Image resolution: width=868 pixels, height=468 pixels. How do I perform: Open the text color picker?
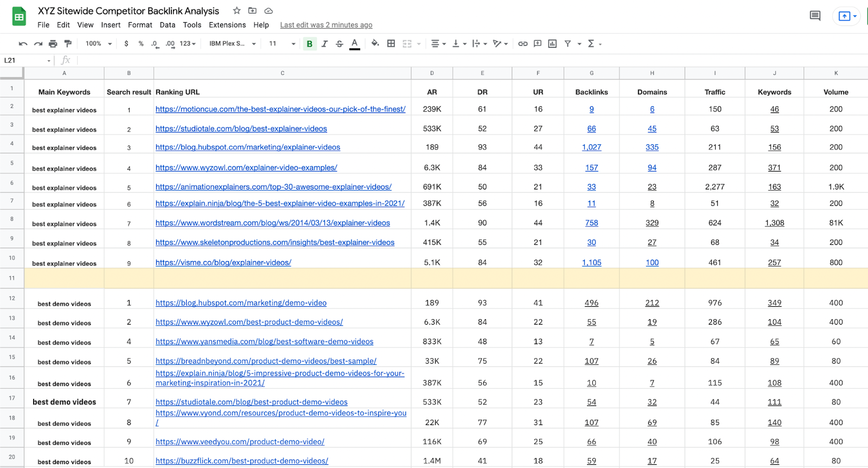point(355,43)
